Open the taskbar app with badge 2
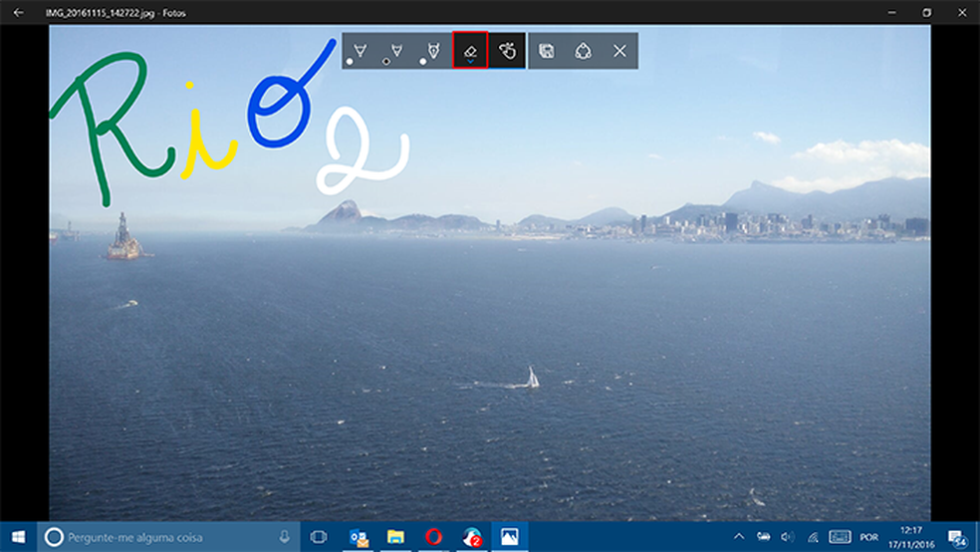 pos(472,537)
